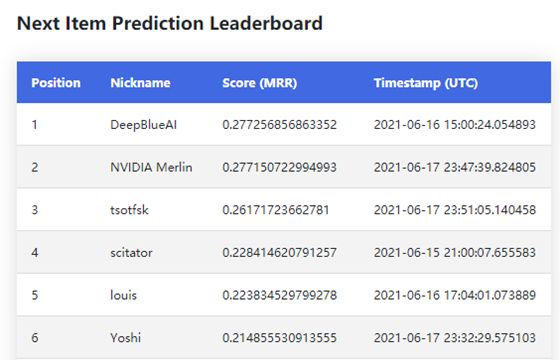Click the NVIDIA Merlin nickname
The image size is (560, 360).
[x=151, y=167]
